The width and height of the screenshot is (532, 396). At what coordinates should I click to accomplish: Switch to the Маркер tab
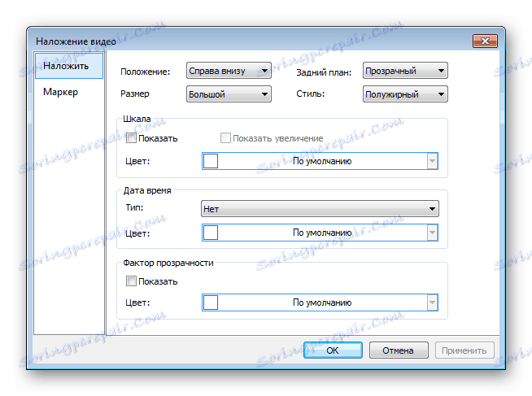(60, 92)
